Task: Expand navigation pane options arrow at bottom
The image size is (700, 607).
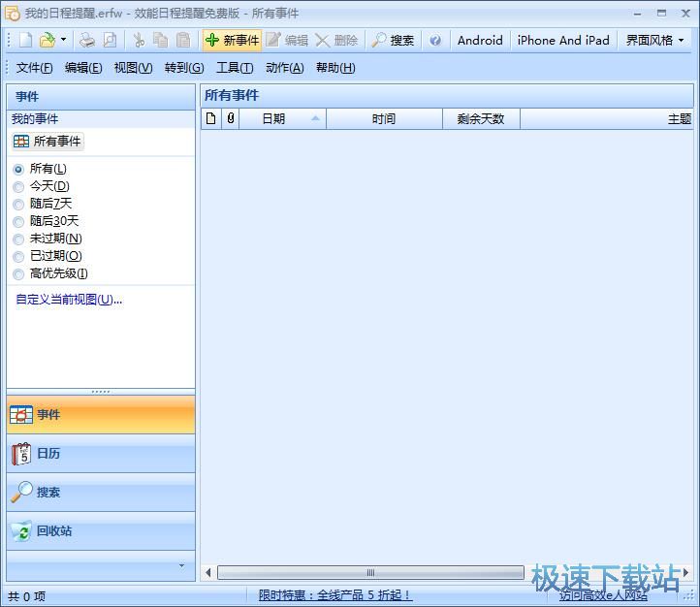Action: 180,565
